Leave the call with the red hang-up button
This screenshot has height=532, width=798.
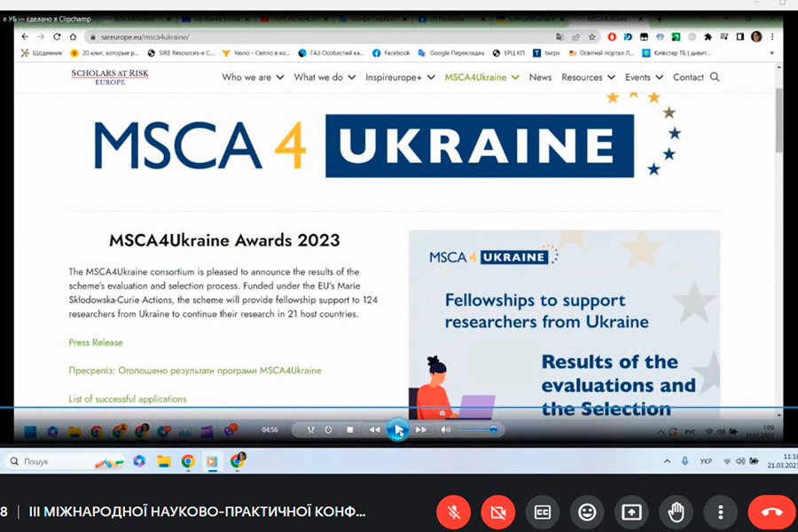point(771,512)
